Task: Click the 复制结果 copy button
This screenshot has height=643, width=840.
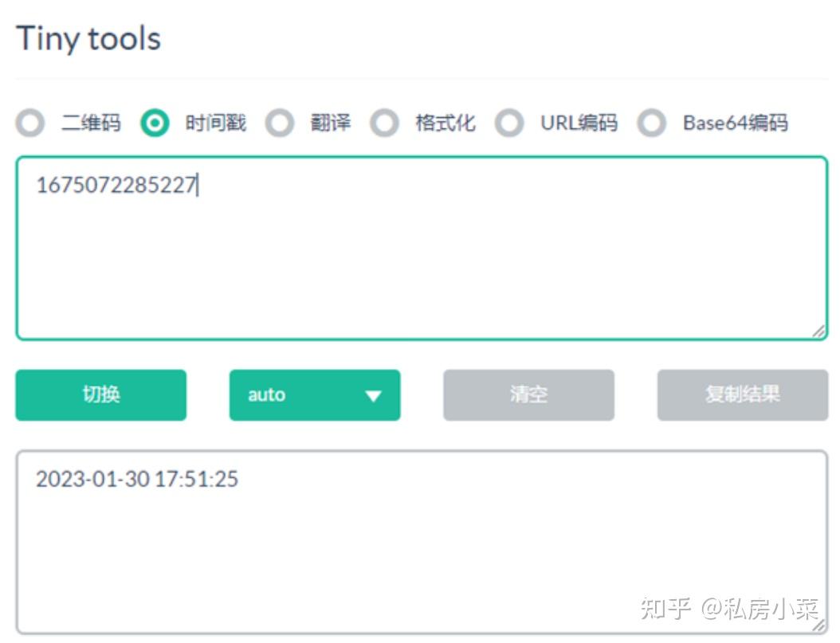Action: tap(741, 394)
